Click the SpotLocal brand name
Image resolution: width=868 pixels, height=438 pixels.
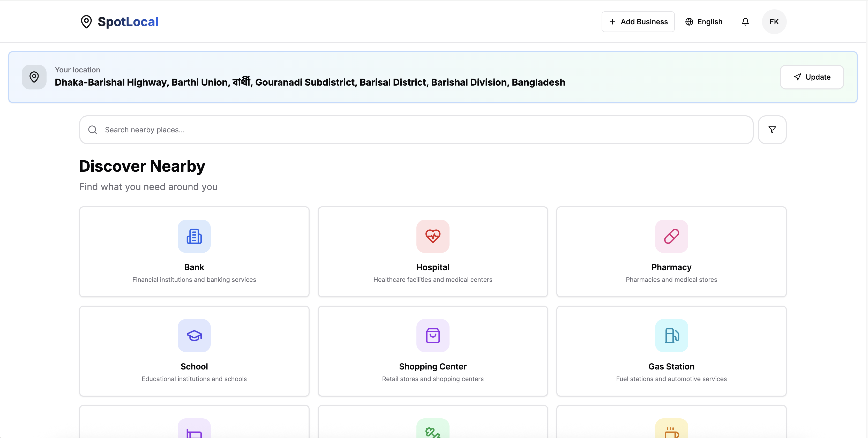pos(128,21)
